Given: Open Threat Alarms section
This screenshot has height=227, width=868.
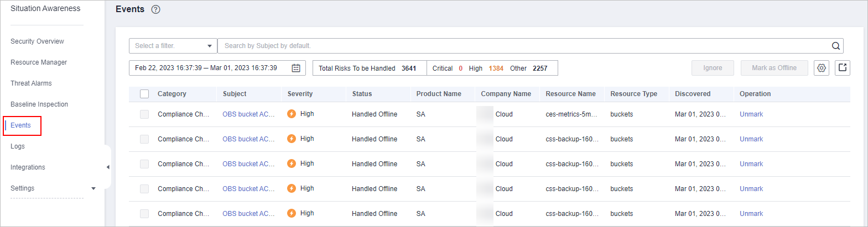Looking at the screenshot, I should (x=31, y=83).
